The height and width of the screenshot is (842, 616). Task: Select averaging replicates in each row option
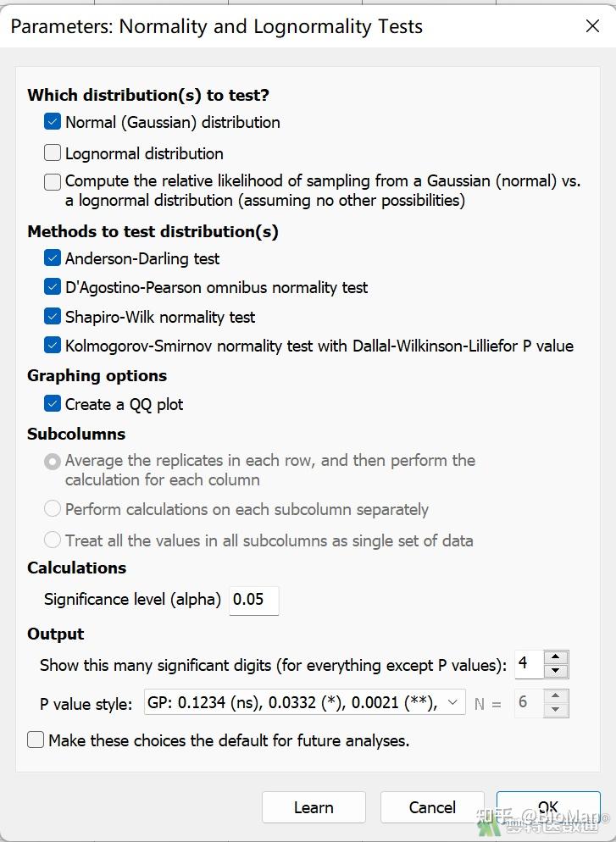tap(53, 462)
